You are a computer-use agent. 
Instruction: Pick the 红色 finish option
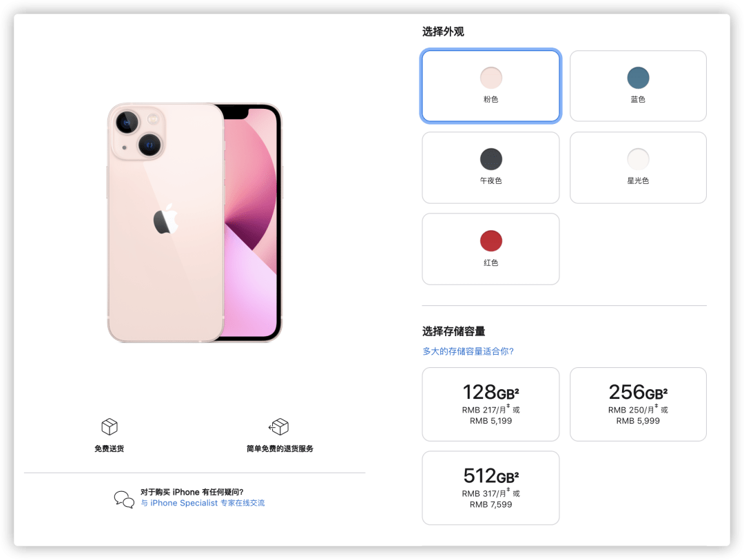coord(490,249)
